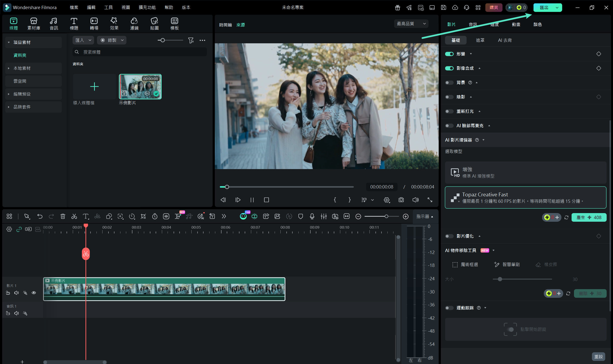This screenshot has width=613, height=364.
Task: Click the voiceover microphone icon
Action: coord(312,216)
